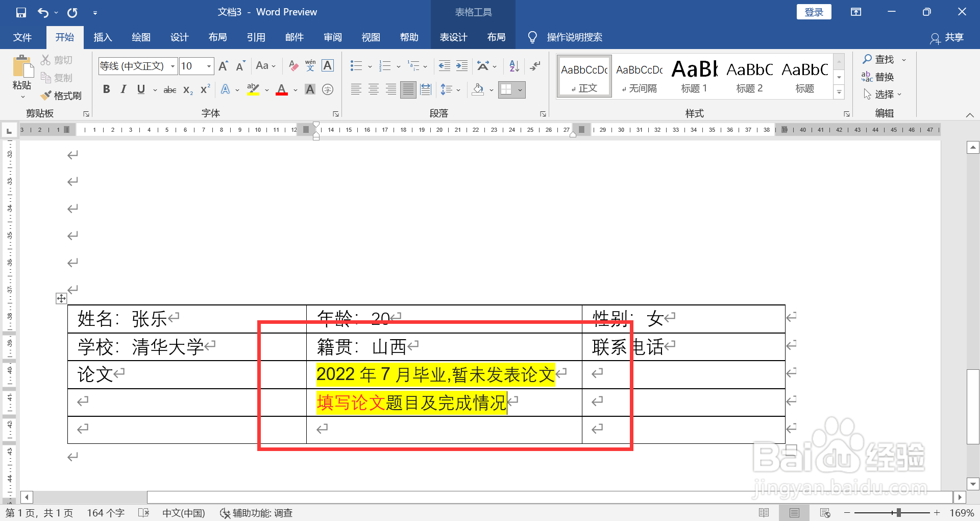The image size is (980, 521).
Task: Click the Find (查找) magnifier icon
Action: [867, 59]
